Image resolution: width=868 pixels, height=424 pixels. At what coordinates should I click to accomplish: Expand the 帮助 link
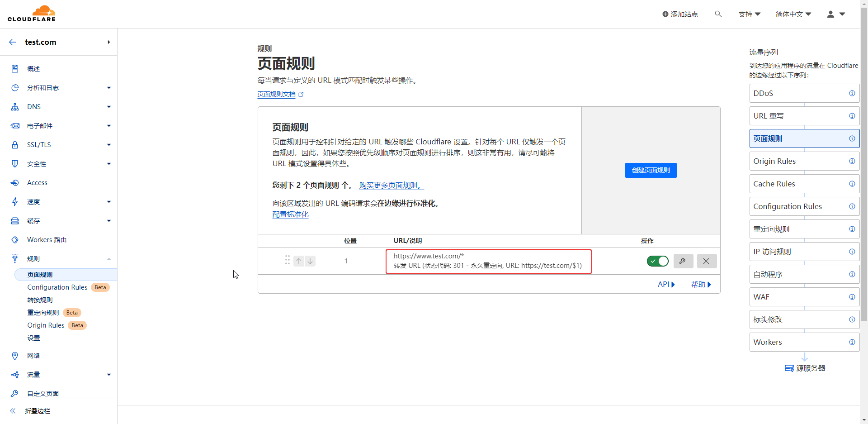pos(701,285)
